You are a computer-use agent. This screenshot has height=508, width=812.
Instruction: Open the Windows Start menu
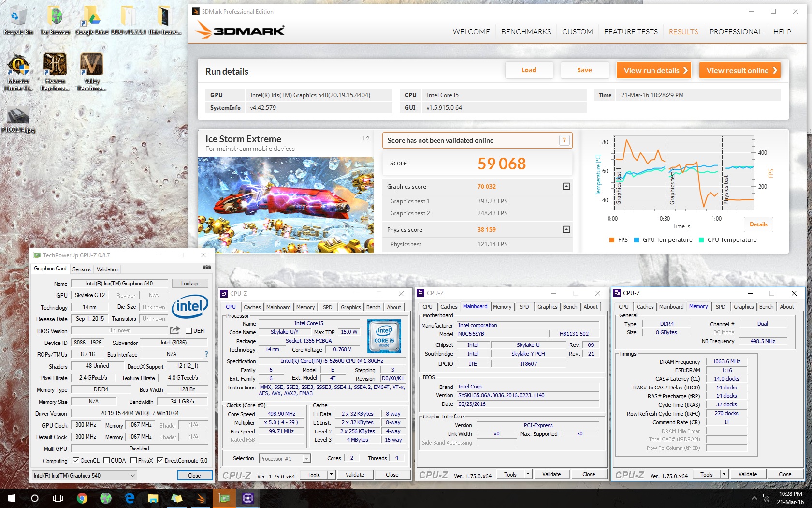[x=12, y=498]
